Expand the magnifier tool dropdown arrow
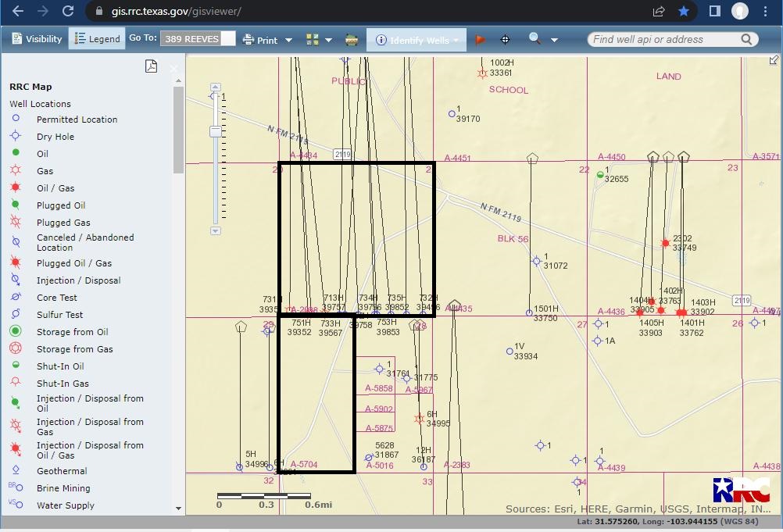The width and height of the screenshot is (783, 532). (554, 41)
